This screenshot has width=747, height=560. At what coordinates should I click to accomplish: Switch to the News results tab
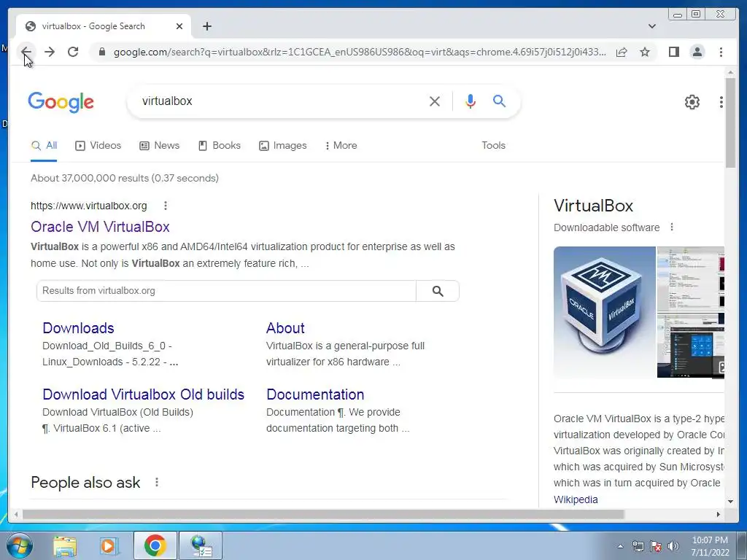pyautogui.click(x=160, y=145)
